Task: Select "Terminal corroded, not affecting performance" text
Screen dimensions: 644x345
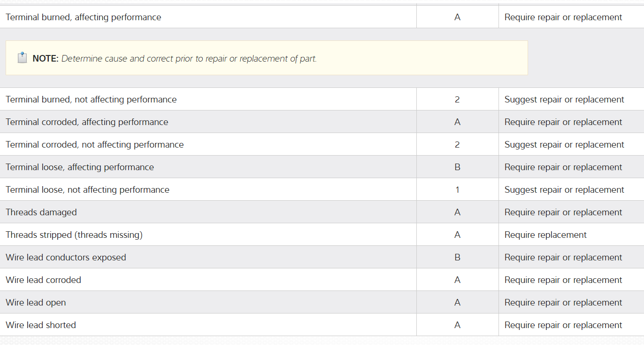Action: [95, 145]
